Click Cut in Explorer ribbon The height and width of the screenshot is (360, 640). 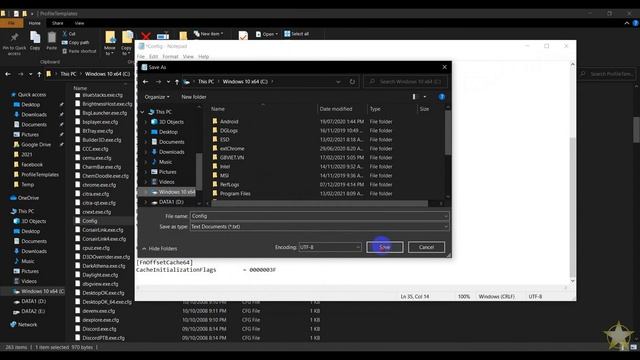click(x=69, y=34)
